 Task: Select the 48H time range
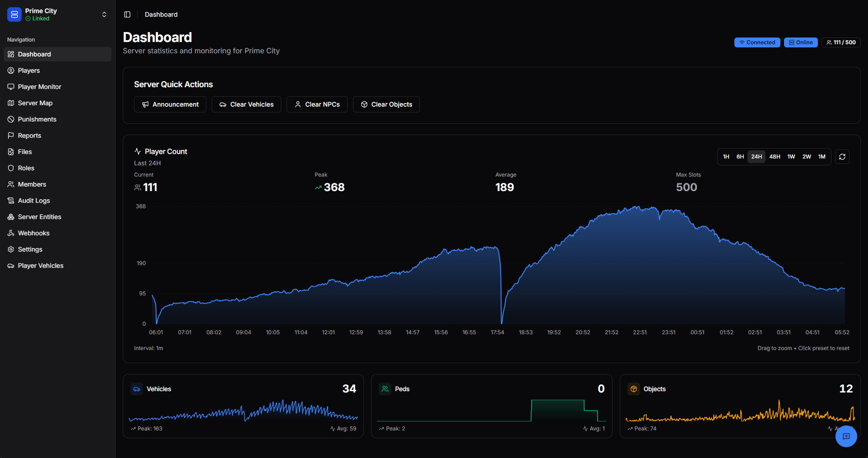coord(775,157)
